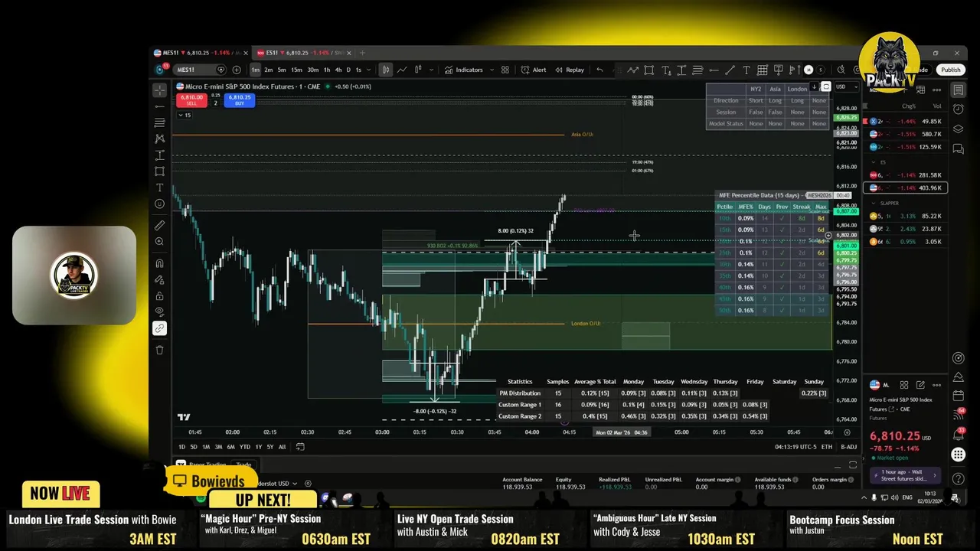Open the emoji icons tool
This screenshot has height=551, width=980.
tap(159, 204)
